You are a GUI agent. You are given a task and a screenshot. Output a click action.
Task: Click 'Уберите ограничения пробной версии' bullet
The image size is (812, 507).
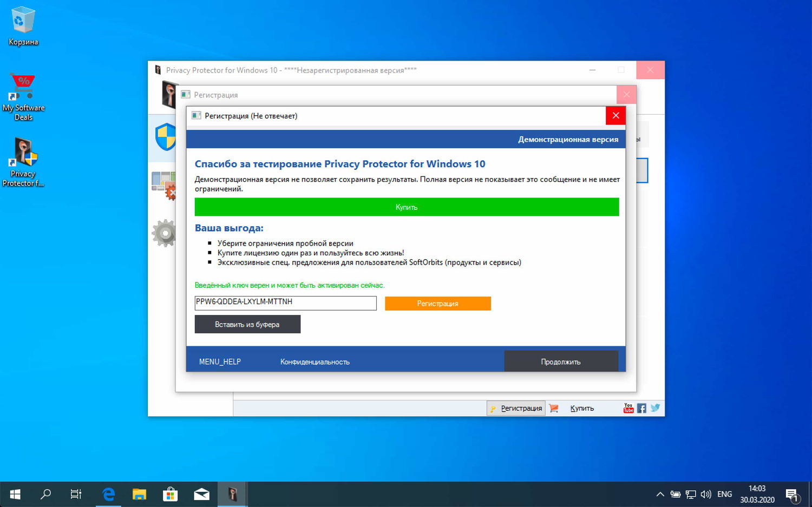click(285, 243)
